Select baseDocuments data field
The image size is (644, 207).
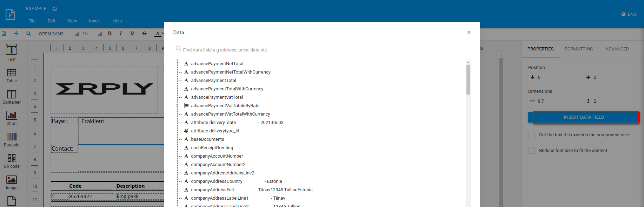click(x=207, y=139)
